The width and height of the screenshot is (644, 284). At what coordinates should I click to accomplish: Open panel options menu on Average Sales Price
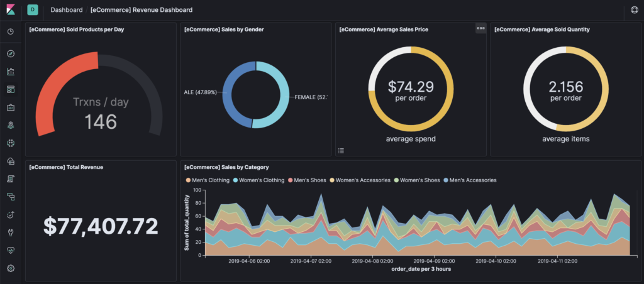(480, 28)
